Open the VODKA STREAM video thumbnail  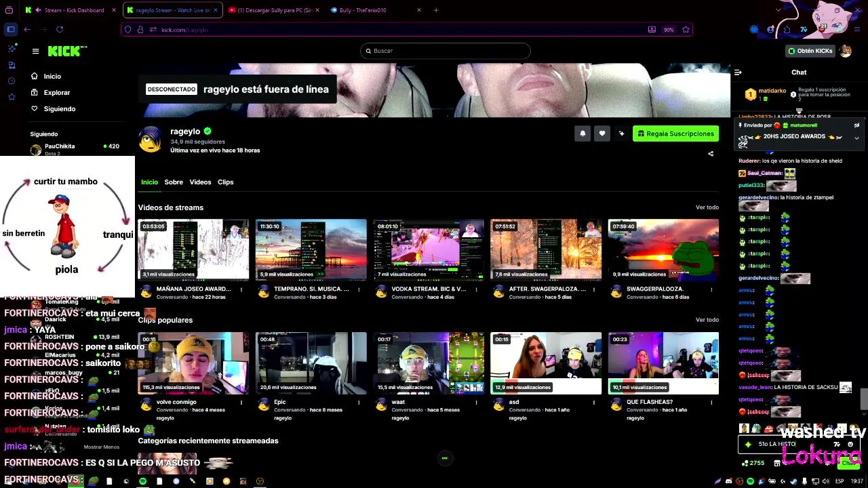pos(429,249)
